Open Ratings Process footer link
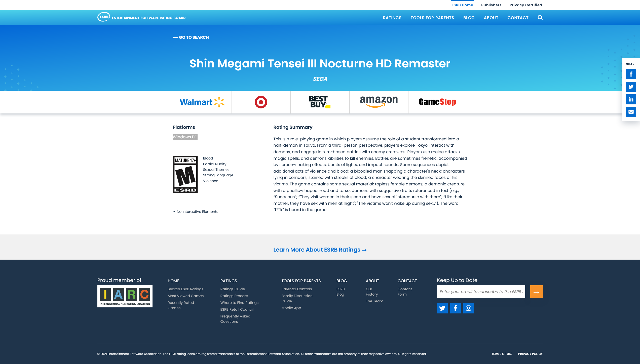 234,296
